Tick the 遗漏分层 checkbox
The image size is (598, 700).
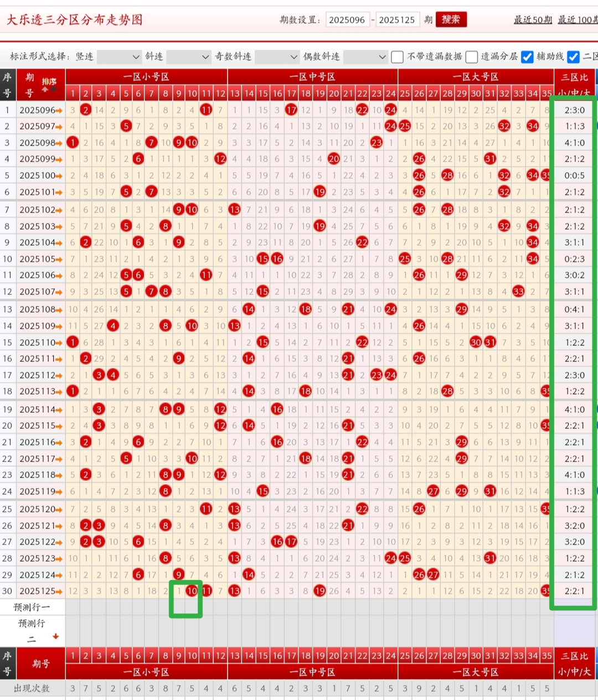[x=472, y=57]
